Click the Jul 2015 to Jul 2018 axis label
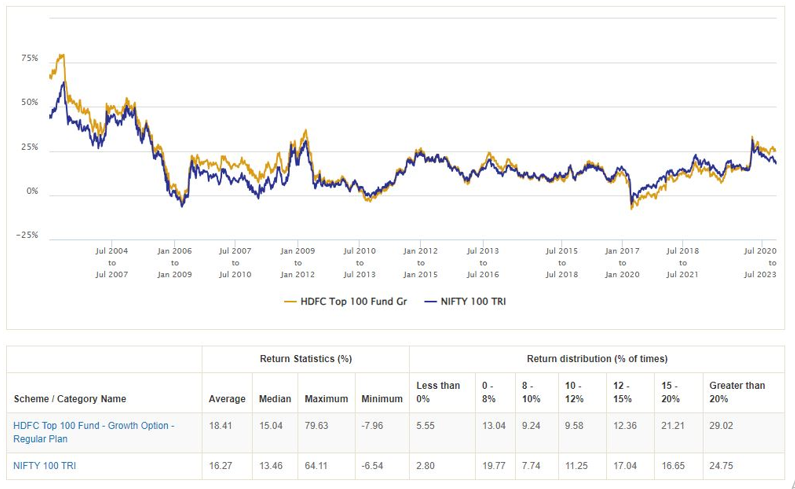The width and height of the screenshot is (795, 489). 562,263
